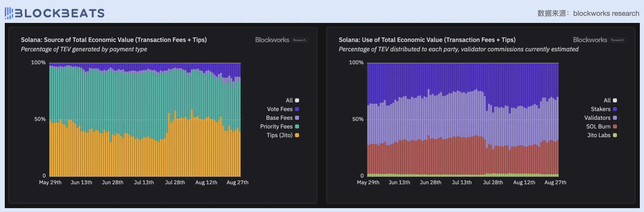Screen dimensions: 644x212
Task: Click the Source of Total Economic Value title
Action: click(114, 40)
